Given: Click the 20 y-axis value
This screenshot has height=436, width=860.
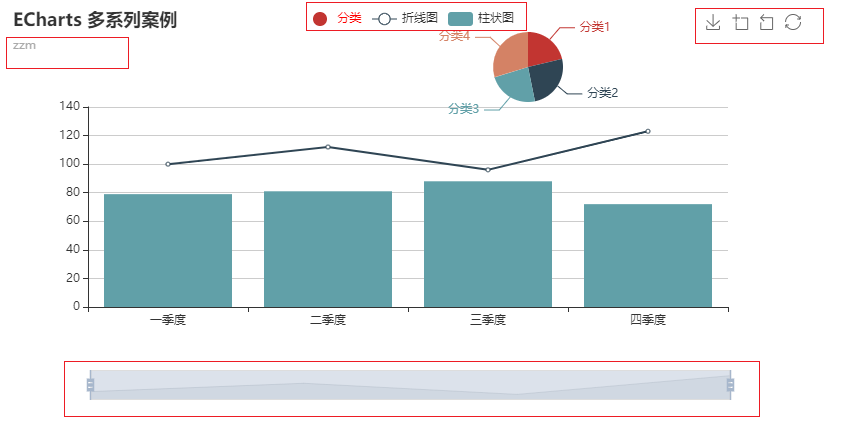Looking at the screenshot, I should [x=73, y=278].
